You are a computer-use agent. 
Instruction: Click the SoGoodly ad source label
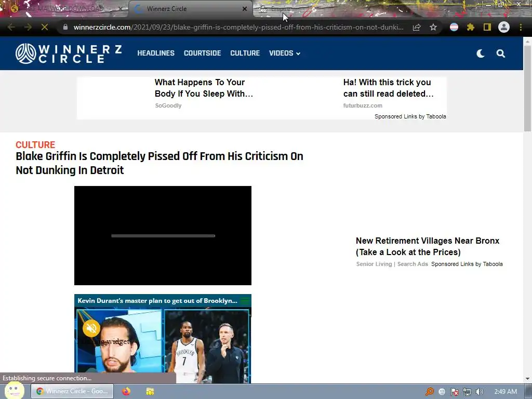(x=168, y=105)
